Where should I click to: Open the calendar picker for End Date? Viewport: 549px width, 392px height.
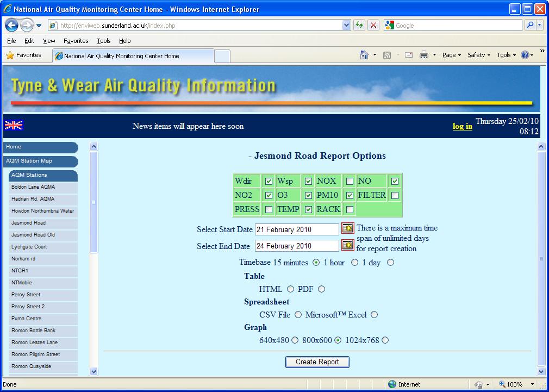click(347, 245)
